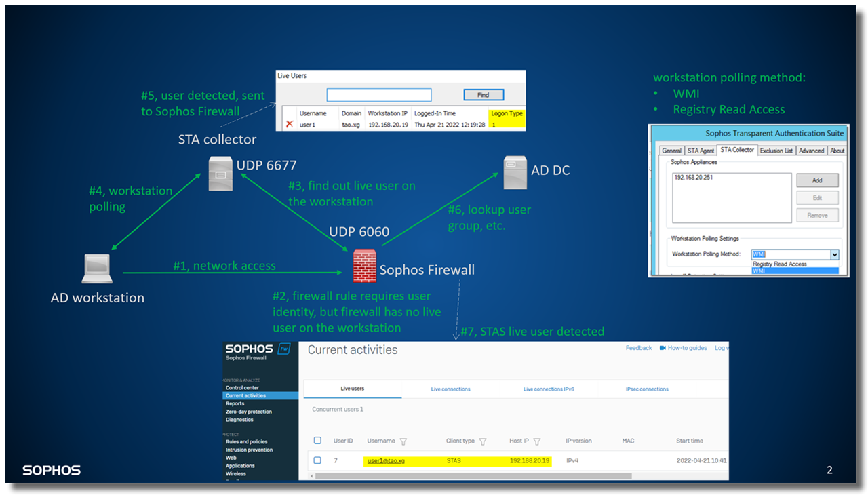Click the Concurrent users 1 label

pos(338,409)
